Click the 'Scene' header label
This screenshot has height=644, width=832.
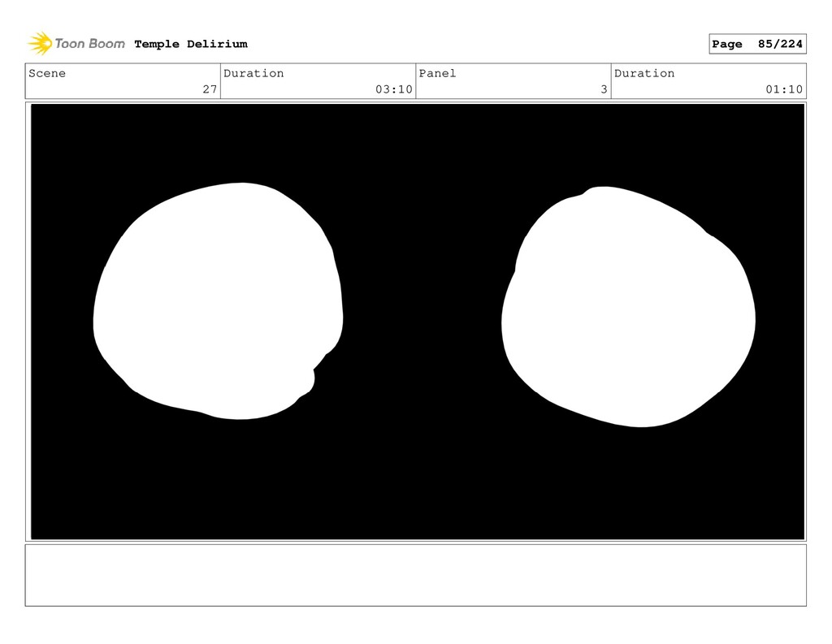click(47, 73)
